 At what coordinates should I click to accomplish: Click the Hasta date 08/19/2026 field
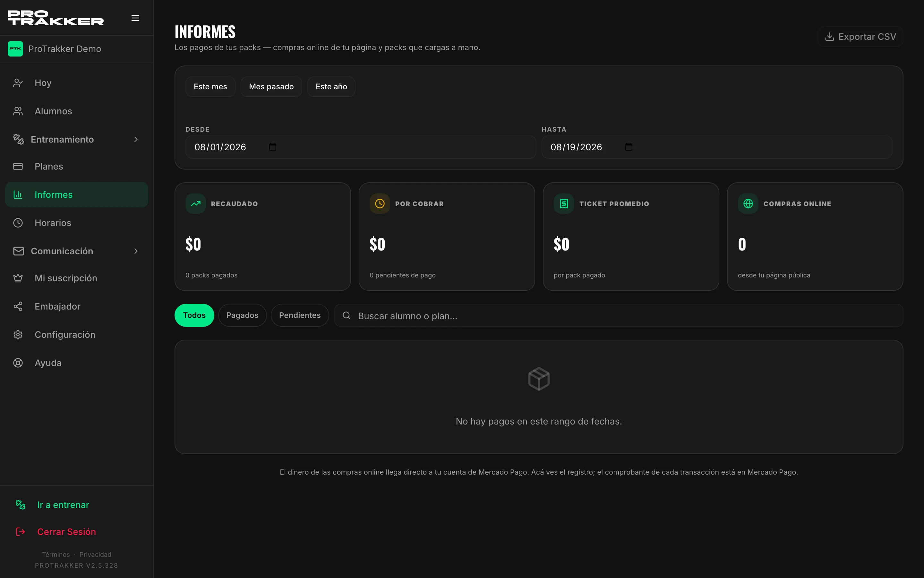717,147
